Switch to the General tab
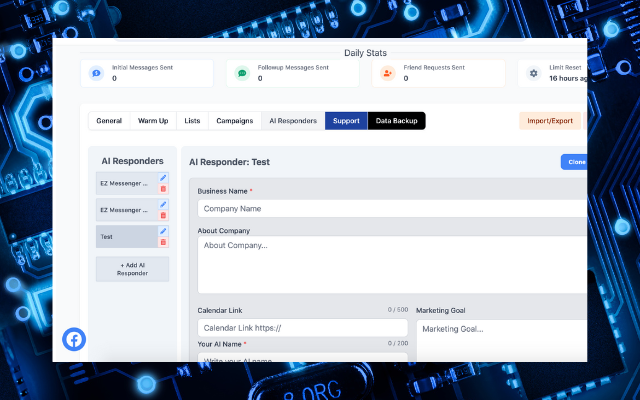The height and width of the screenshot is (400, 640). (x=109, y=121)
